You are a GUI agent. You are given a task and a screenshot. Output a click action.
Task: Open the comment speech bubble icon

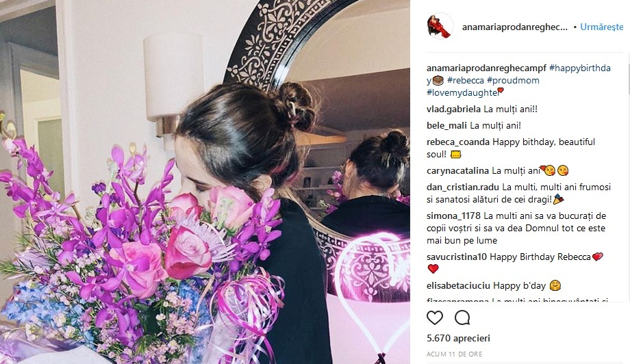pyautogui.click(x=462, y=318)
